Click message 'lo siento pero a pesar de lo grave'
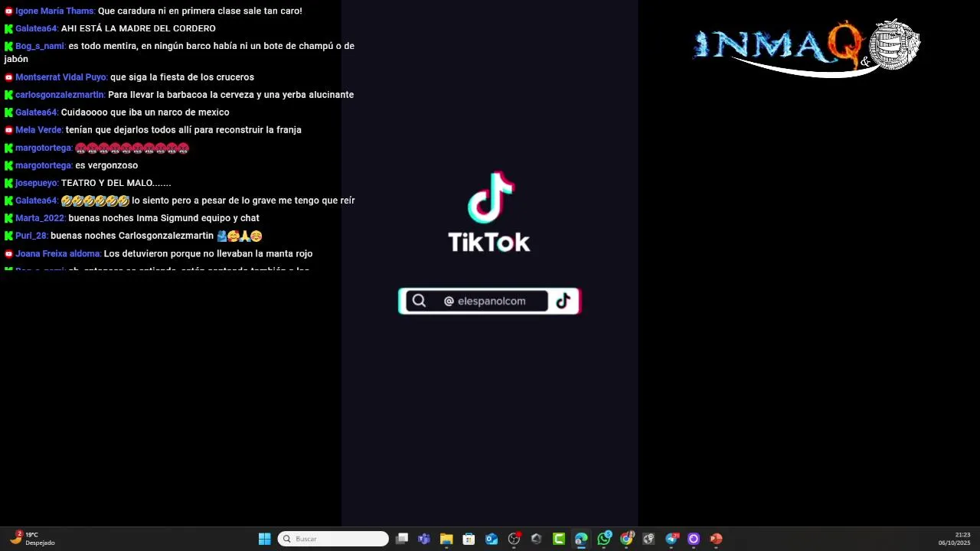Viewport: 980px width, 551px height. (x=243, y=201)
